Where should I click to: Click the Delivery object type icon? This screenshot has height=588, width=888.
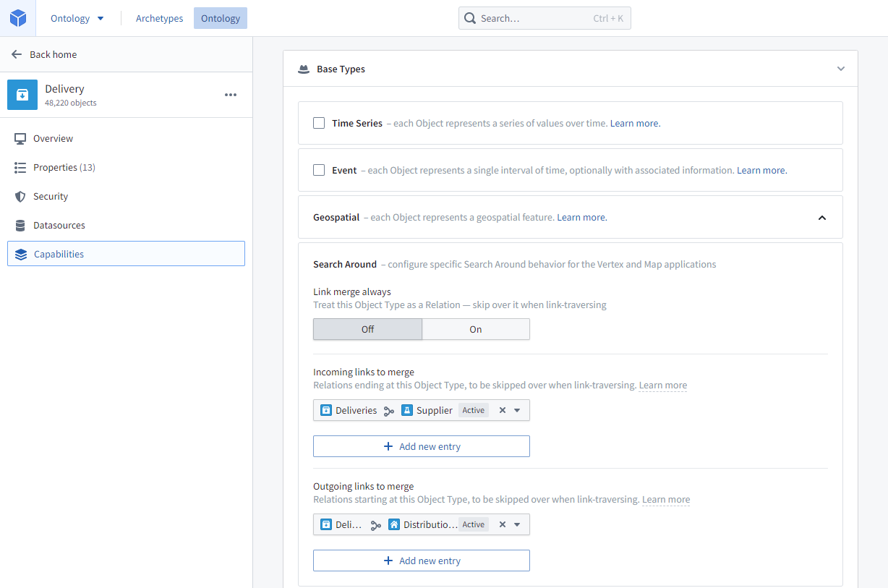click(x=22, y=95)
